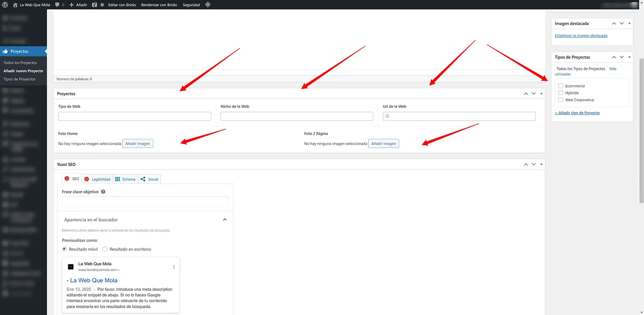Select the Resultado en escritorio radio button
Image resolution: width=644 pixels, height=315 pixels.
coord(105,249)
